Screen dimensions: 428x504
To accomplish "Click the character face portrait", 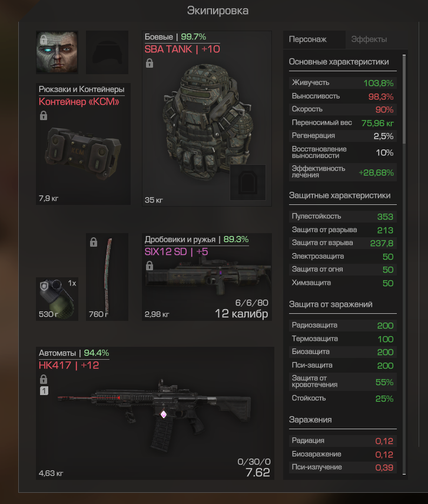I will point(57,52).
